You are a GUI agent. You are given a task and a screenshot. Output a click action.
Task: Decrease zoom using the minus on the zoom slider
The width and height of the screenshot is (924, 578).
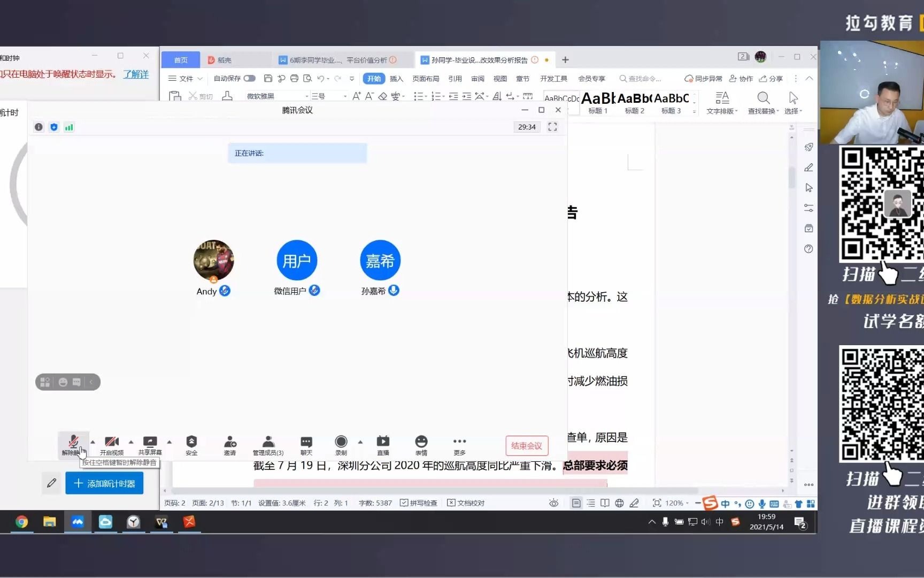tap(697, 503)
